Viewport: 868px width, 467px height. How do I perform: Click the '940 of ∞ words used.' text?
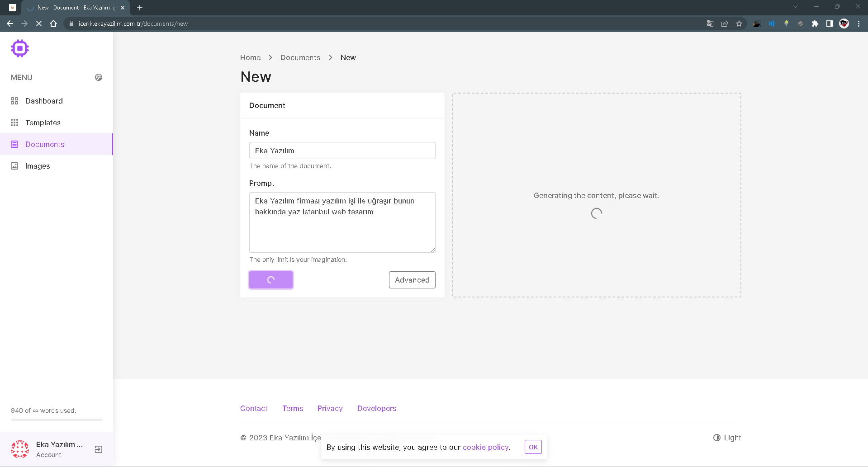pyautogui.click(x=43, y=410)
